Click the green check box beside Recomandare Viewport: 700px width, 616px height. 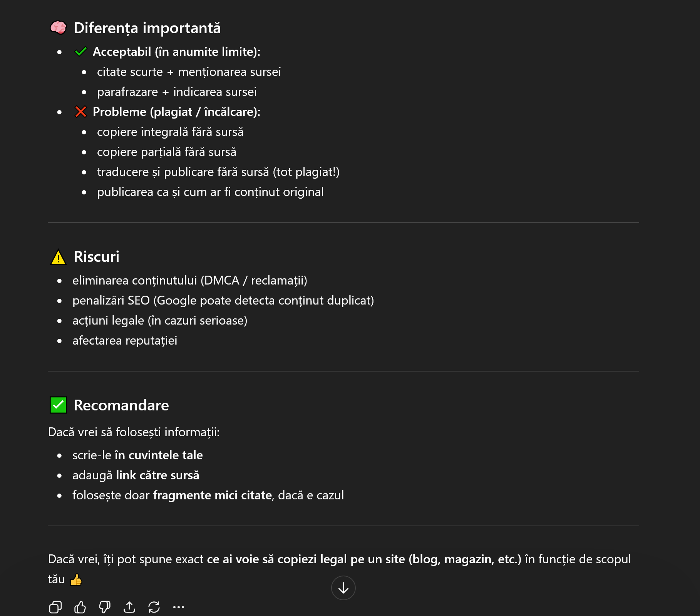pyautogui.click(x=58, y=405)
